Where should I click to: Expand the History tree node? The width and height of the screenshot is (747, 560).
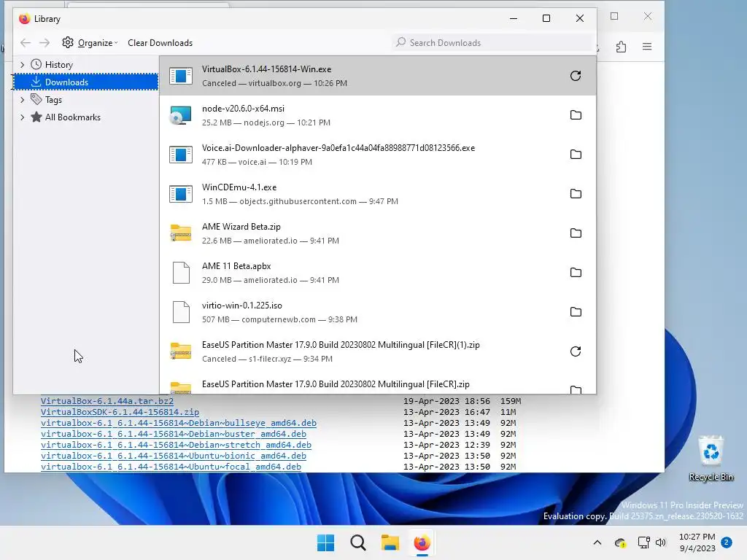coord(22,64)
